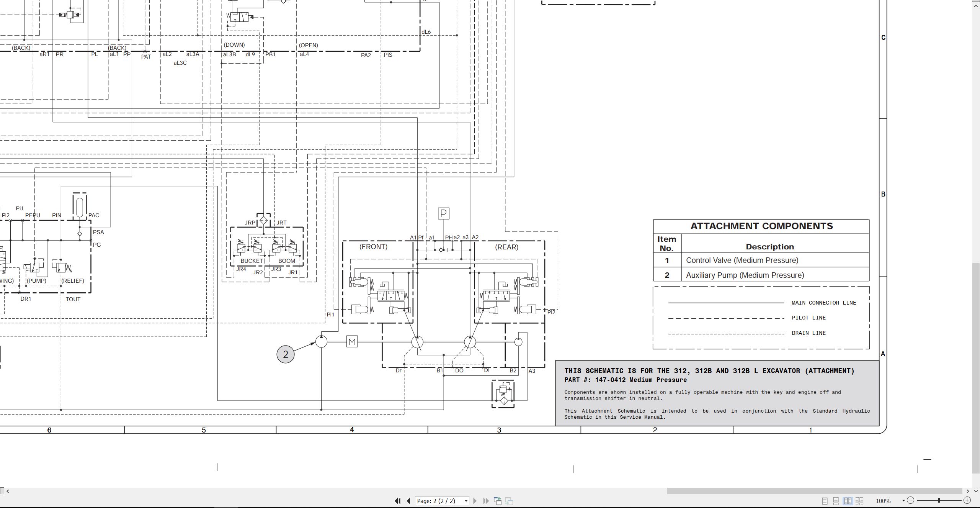
Task: Click the vertical scrollbar thumb
Action: coord(976,368)
